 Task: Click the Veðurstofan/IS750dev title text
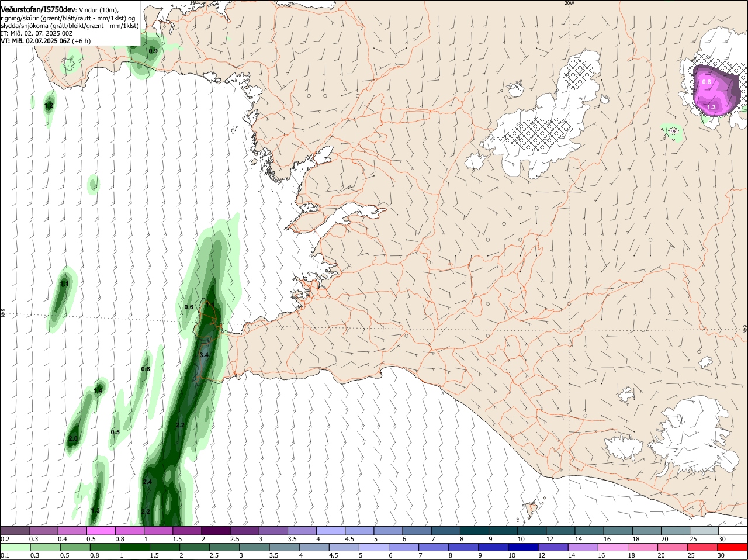[38, 10]
